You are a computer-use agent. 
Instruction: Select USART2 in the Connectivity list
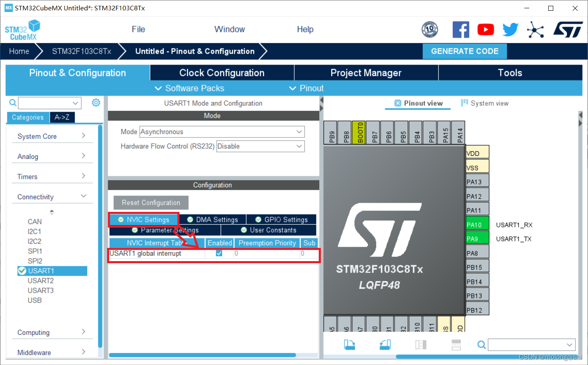(x=41, y=281)
